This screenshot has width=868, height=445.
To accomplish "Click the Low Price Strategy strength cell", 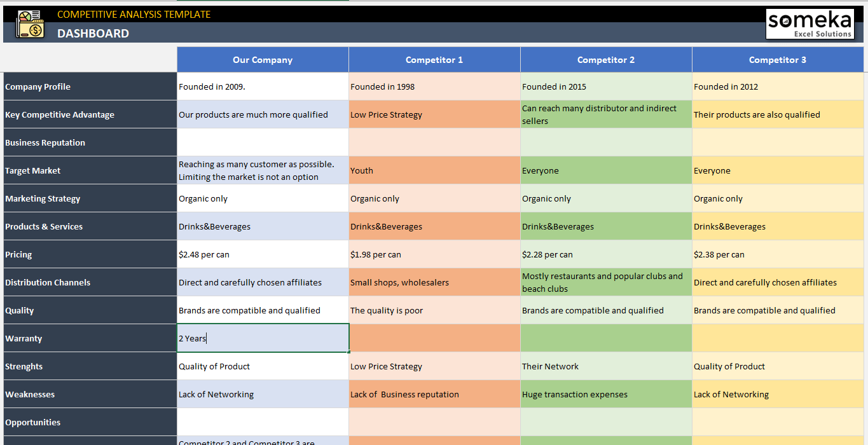I will 434,366.
